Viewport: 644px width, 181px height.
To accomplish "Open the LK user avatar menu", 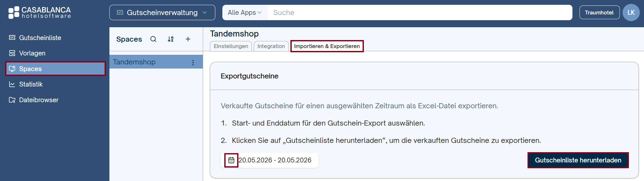I will coord(631,12).
